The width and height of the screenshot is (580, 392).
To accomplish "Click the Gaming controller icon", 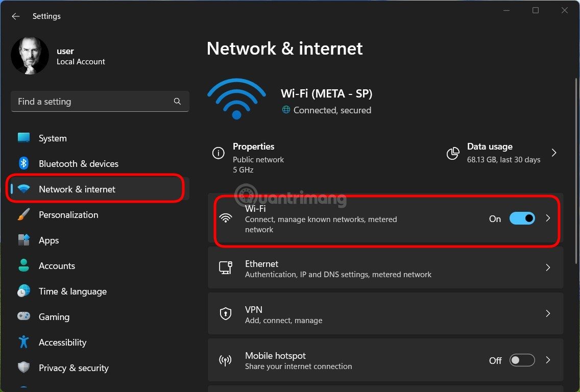I will click(x=23, y=316).
